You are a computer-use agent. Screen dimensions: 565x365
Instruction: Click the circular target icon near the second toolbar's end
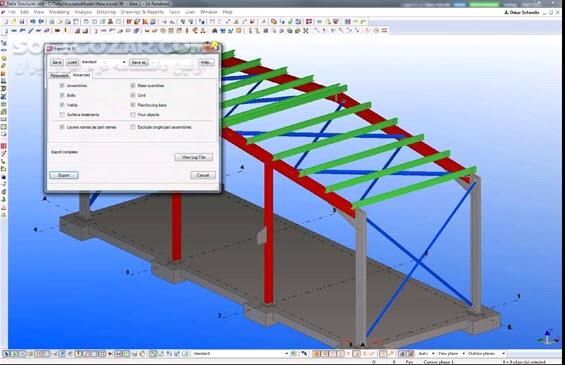tap(376, 31)
